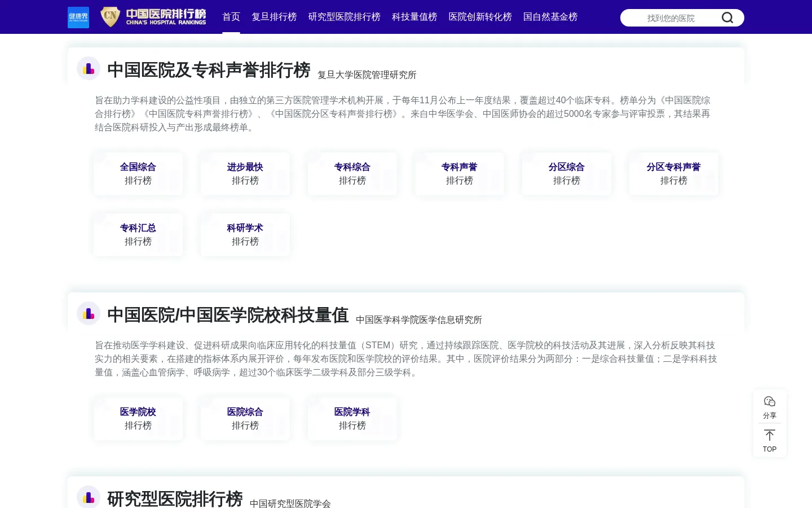
Task: Click the 健康界 blue logo icon
Action: coord(78,17)
